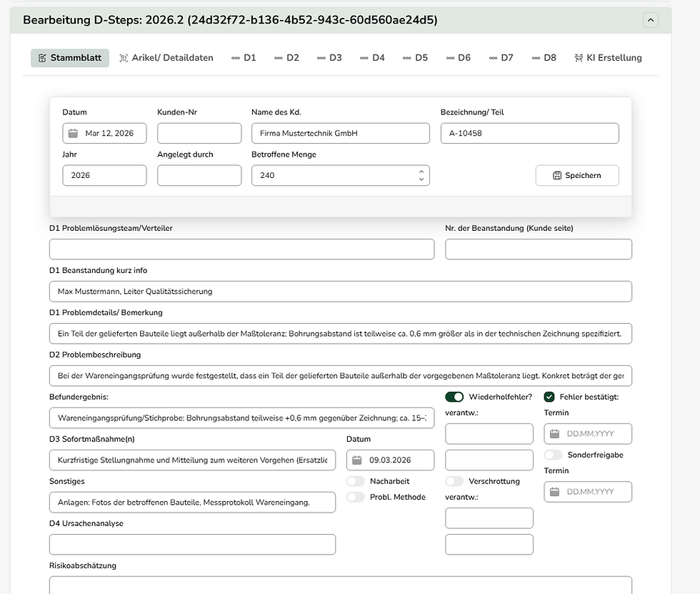Screen dimensions: 700x594
Task: Click the Kunden-Nr input field
Action: point(199,133)
